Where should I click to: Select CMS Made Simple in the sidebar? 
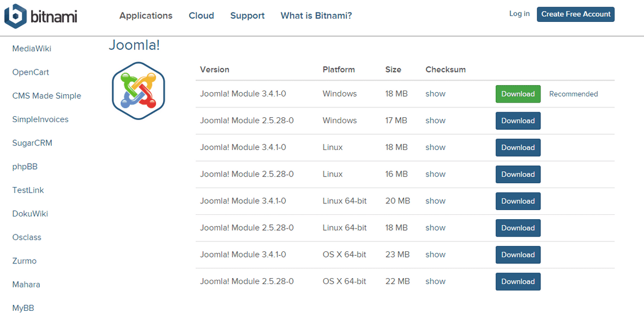[47, 95]
